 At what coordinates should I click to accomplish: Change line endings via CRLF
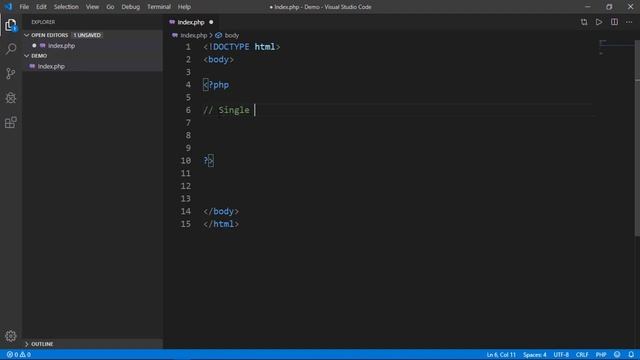coord(582,355)
